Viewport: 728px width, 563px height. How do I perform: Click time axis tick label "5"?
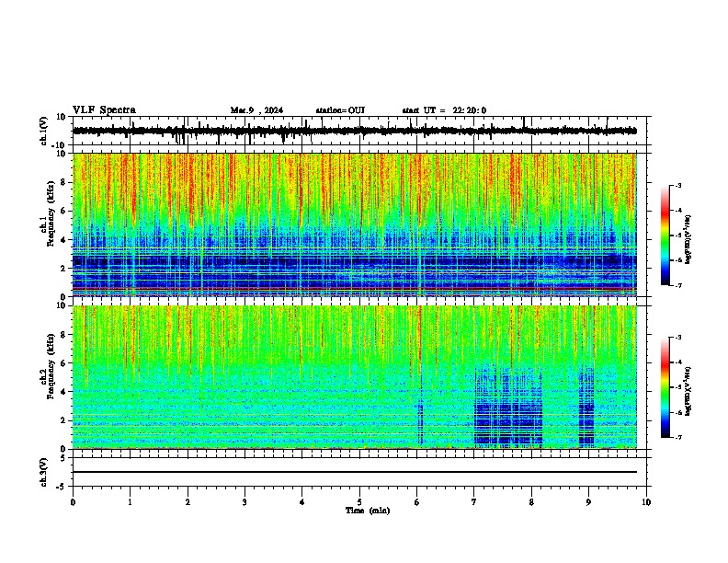coord(359,502)
